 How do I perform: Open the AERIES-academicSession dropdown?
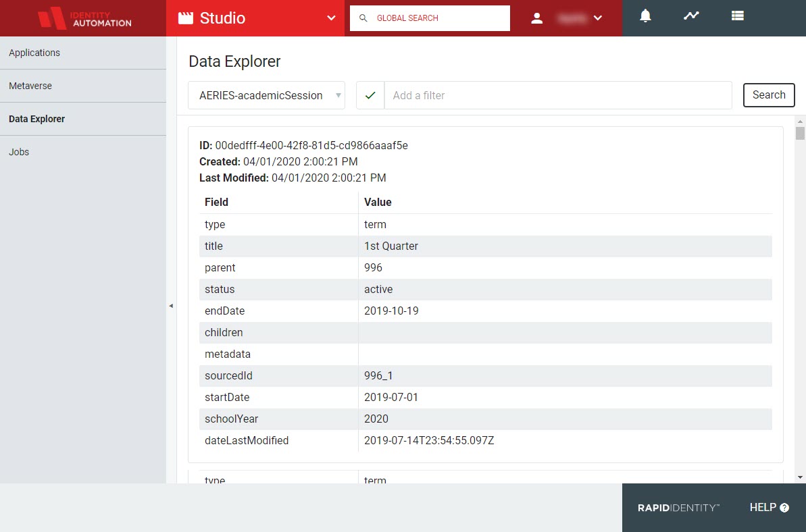[267, 95]
